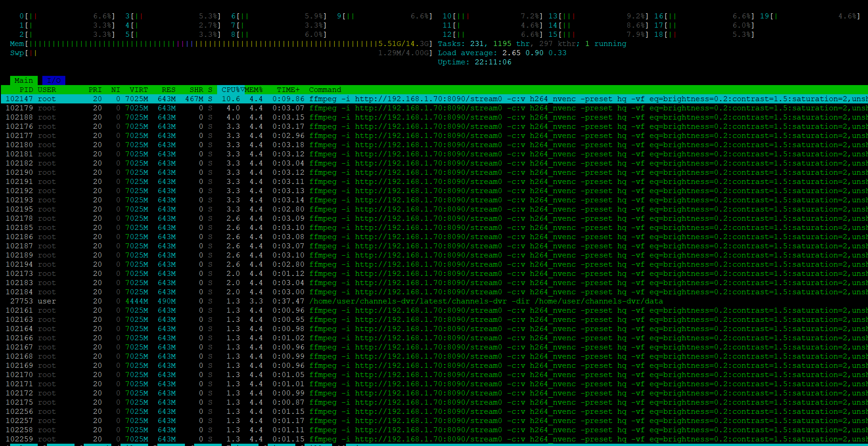Screen dimensions: 868x446
Task: Select the process row with PID 102256
Action: 322,412
